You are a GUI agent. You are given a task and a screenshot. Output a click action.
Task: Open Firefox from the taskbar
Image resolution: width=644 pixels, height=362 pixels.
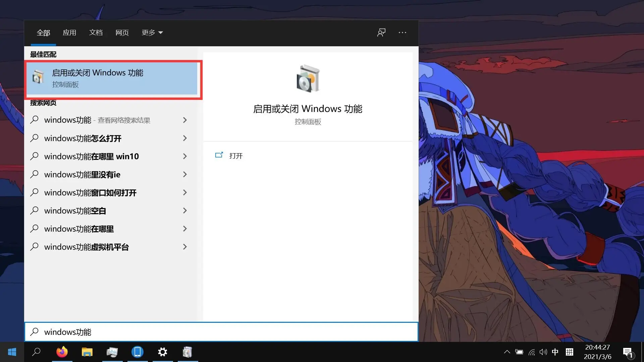tap(62, 352)
